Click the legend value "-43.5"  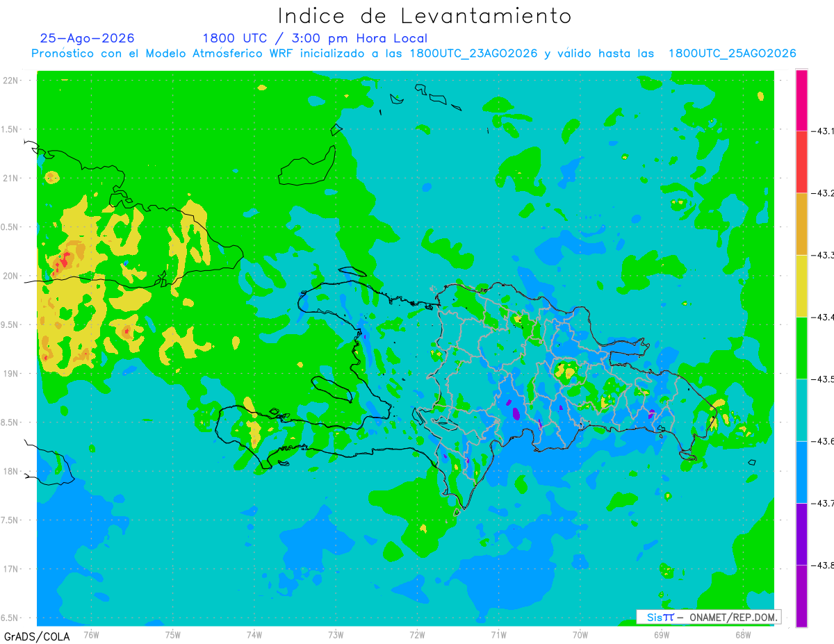click(823, 379)
